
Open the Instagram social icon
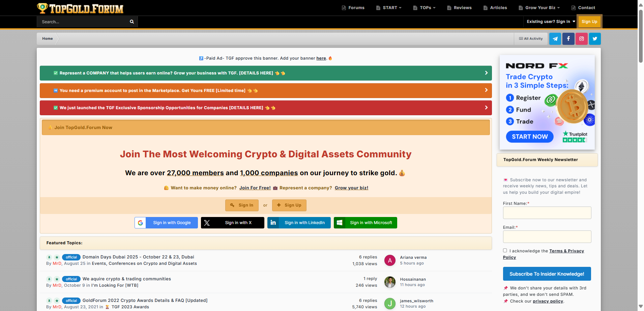[581, 39]
